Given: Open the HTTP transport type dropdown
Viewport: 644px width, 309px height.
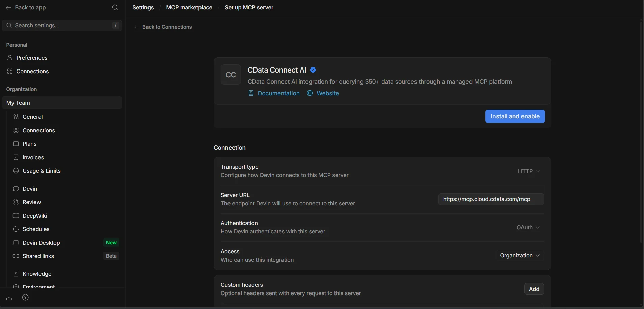Looking at the screenshot, I should pyautogui.click(x=529, y=171).
